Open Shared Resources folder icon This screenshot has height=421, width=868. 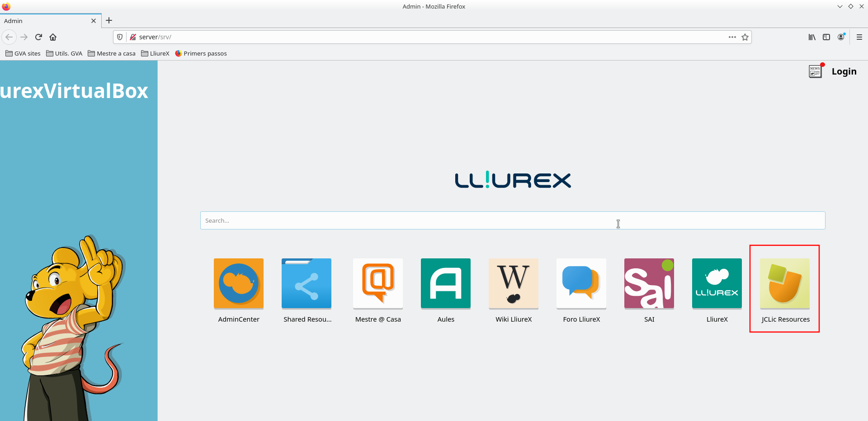pos(306,283)
